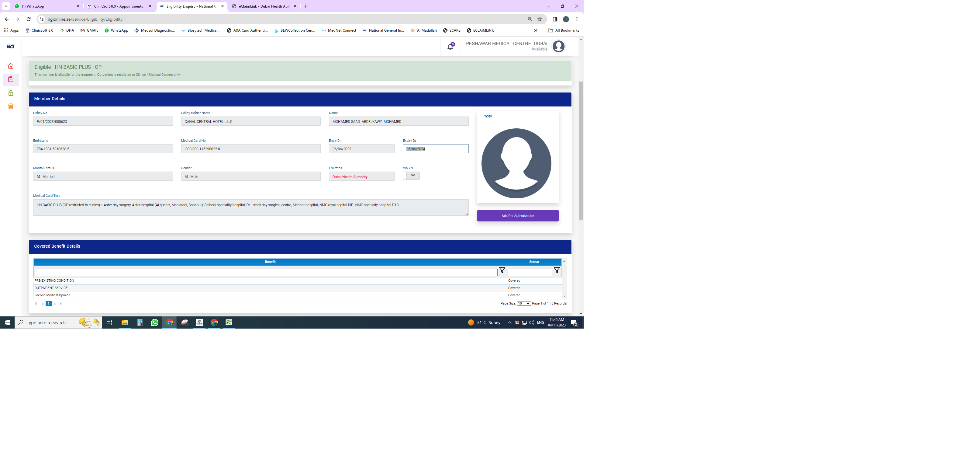Image resolution: width=980 pixels, height=460 pixels.
Task: Open WhatsApp from the taskbar
Action: coord(154,322)
